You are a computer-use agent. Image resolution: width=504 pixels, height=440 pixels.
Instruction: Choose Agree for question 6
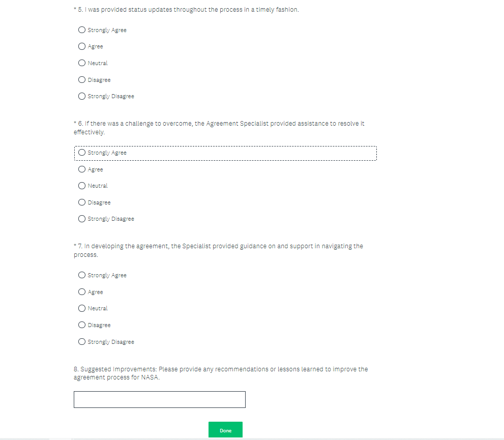point(82,169)
